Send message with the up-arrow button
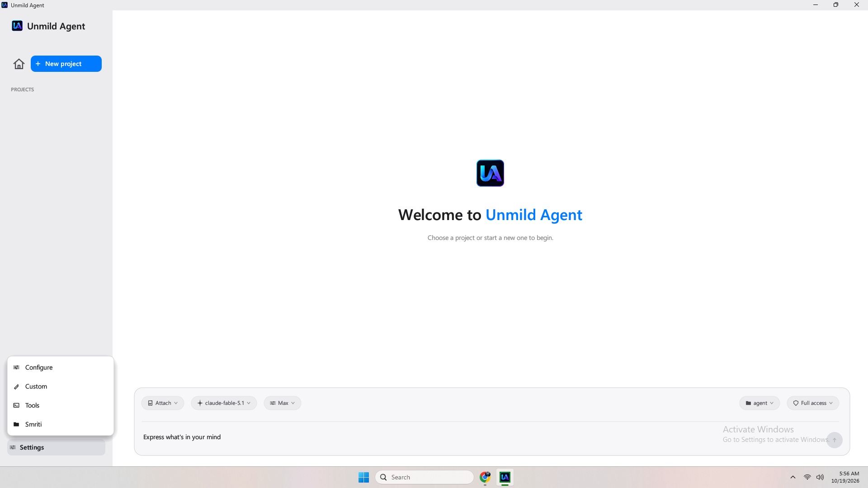This screenshot has height=488, width=868. click(x=835, y=440)
